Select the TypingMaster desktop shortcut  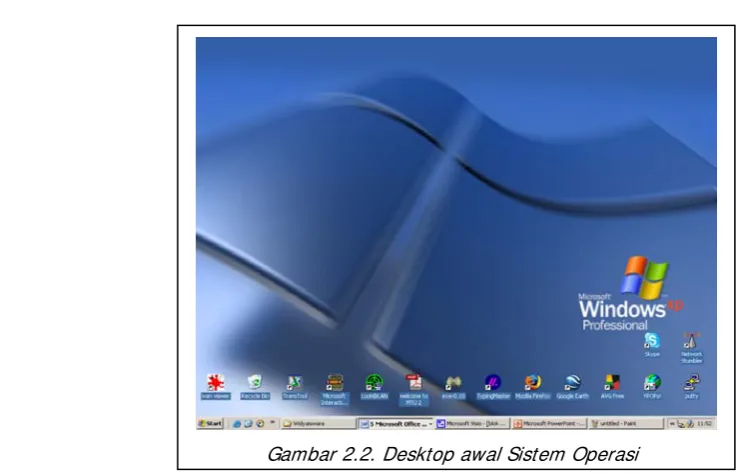click(x=493, y=387)
